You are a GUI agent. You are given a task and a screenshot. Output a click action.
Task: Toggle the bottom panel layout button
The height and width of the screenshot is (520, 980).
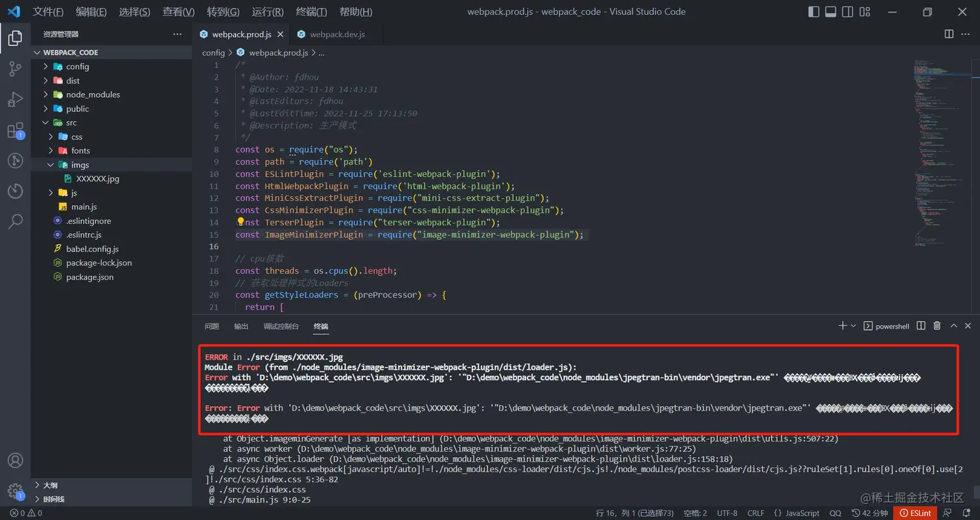tap(831, 12)
